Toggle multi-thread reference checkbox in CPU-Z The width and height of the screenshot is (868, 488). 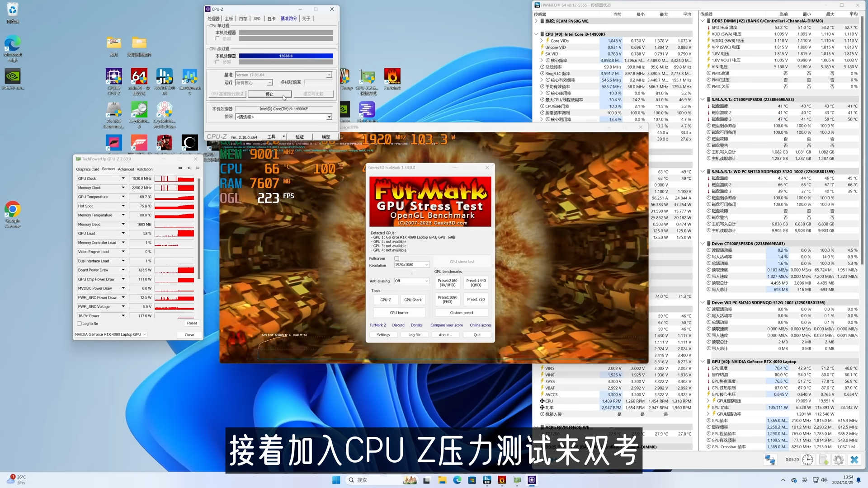click(217, 62)
